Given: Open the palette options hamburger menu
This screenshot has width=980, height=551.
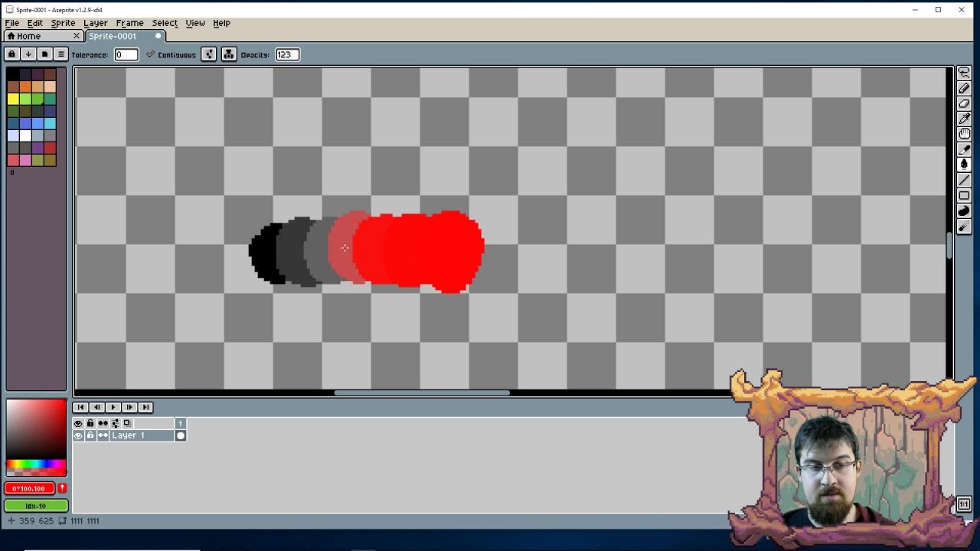Looking at the screenshot, I should [x=61, y=54].
